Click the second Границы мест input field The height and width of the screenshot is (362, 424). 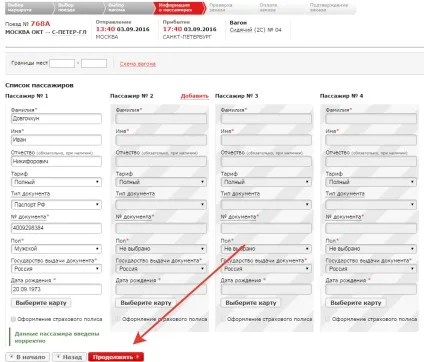click(94, 63)
